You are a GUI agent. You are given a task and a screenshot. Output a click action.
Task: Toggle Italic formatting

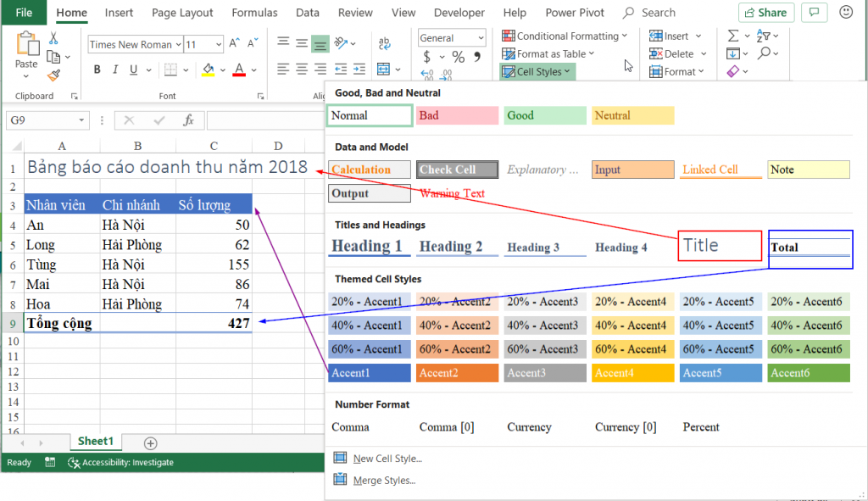tap(115, 70)
